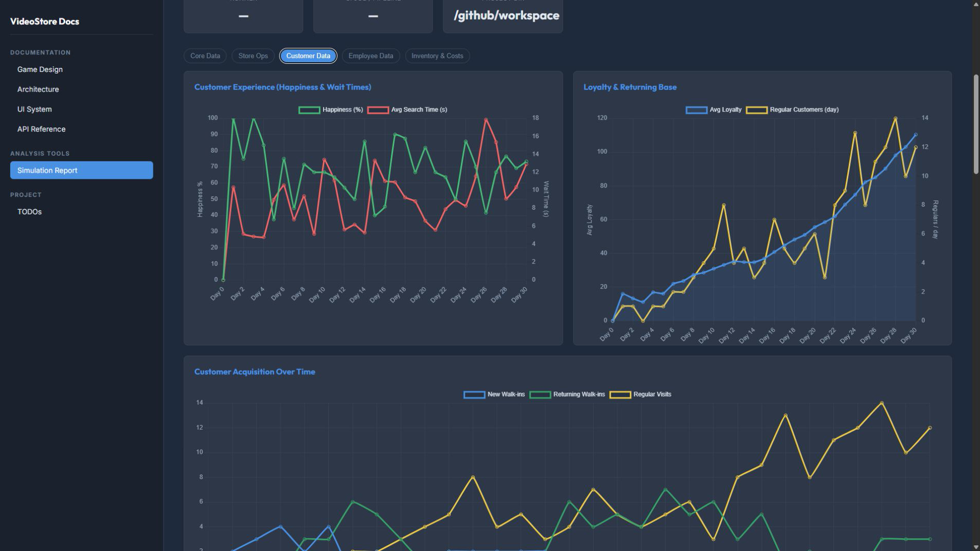Screen dimensions: 980x551
Task: Toggle Regular Customers (day) legend swatch
Action: (x=756, y=110)
